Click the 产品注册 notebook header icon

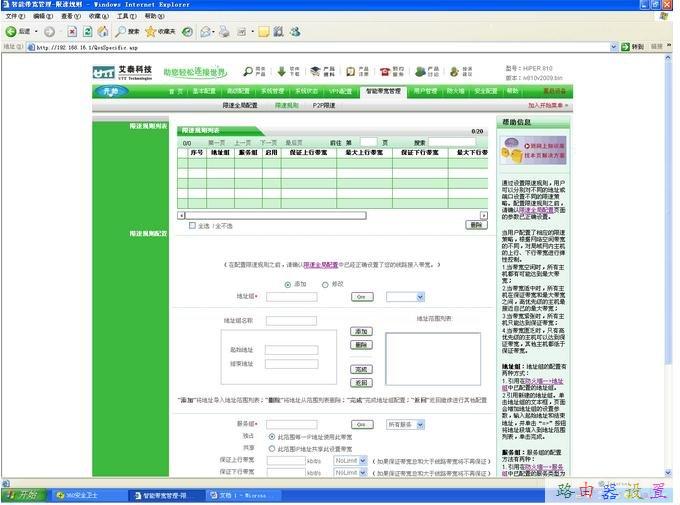[x=350, y=71]
